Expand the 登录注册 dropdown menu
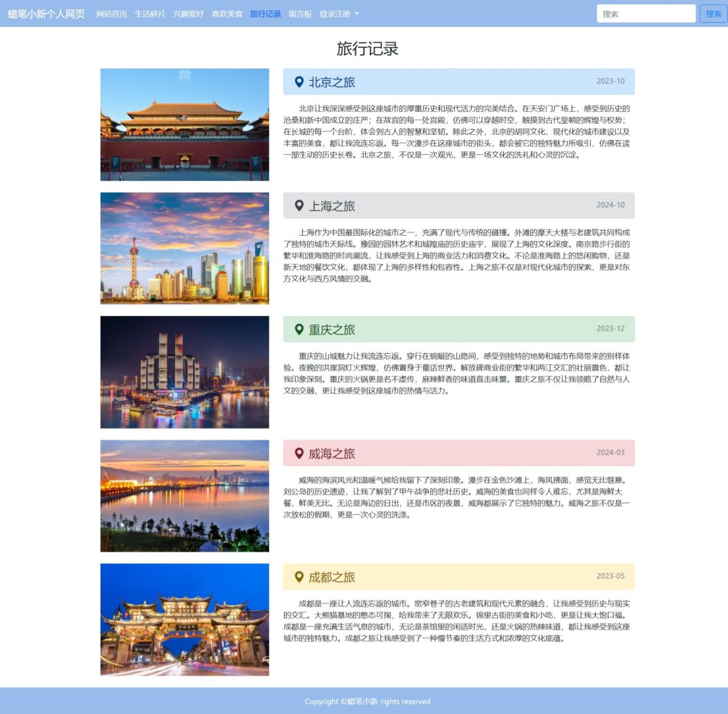This screenshot has width=728, height=714. coord(339,14)
